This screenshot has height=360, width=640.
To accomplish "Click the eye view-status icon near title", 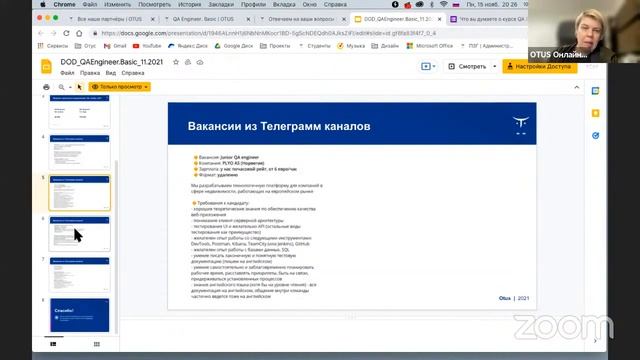I will pyautogui.click(x=200, y=62).
